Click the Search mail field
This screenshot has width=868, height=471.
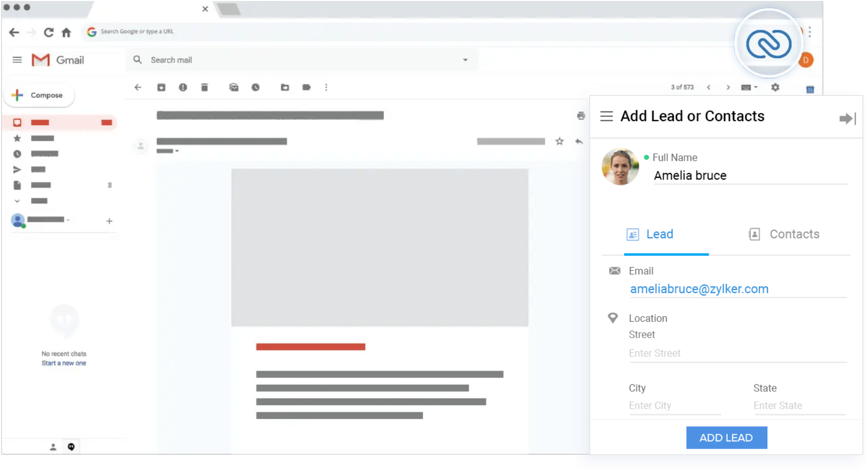pos(301,60)
